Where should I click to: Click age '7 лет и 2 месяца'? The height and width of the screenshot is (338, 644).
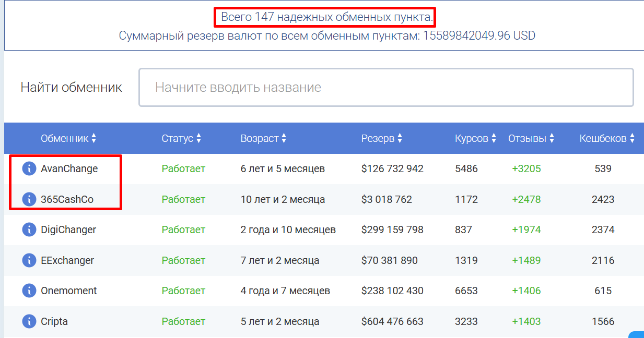click(x=280, y=260)
